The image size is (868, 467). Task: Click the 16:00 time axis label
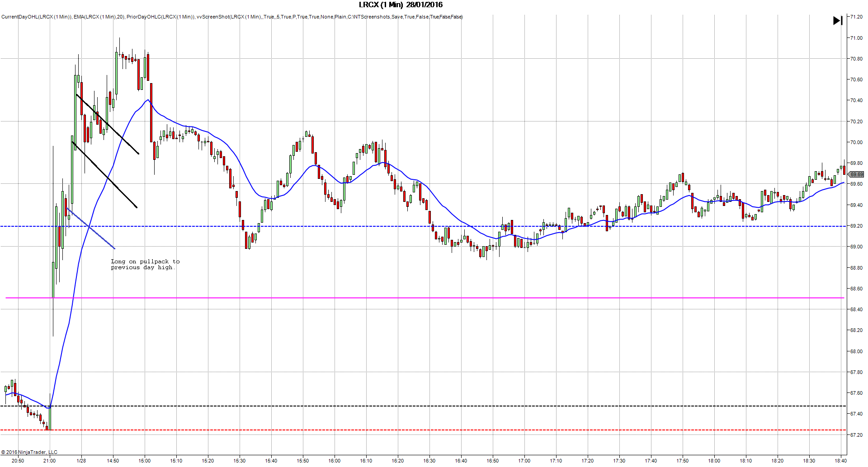(335, 461)
